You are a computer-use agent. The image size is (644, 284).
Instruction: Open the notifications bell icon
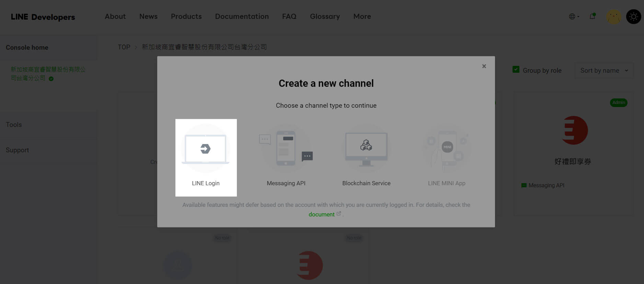pyautogui.click(x=593, y=16)
